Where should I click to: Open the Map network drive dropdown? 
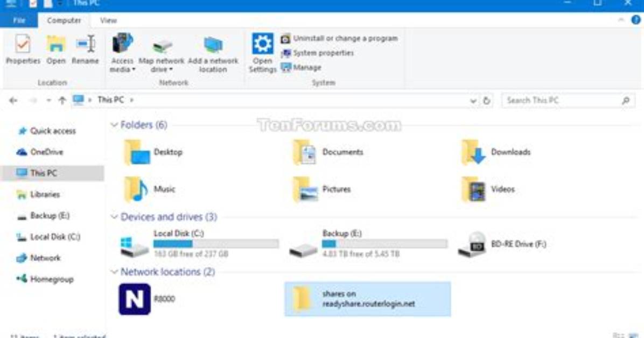pos(162,55)
